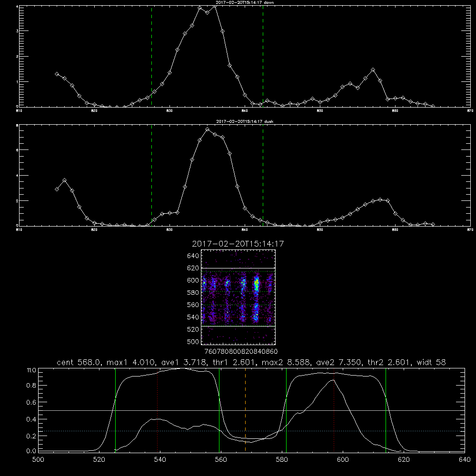This screenshot has width=476, height=476.
Task: Select the 'thr2 2.601' value
Action: [389, 362]
